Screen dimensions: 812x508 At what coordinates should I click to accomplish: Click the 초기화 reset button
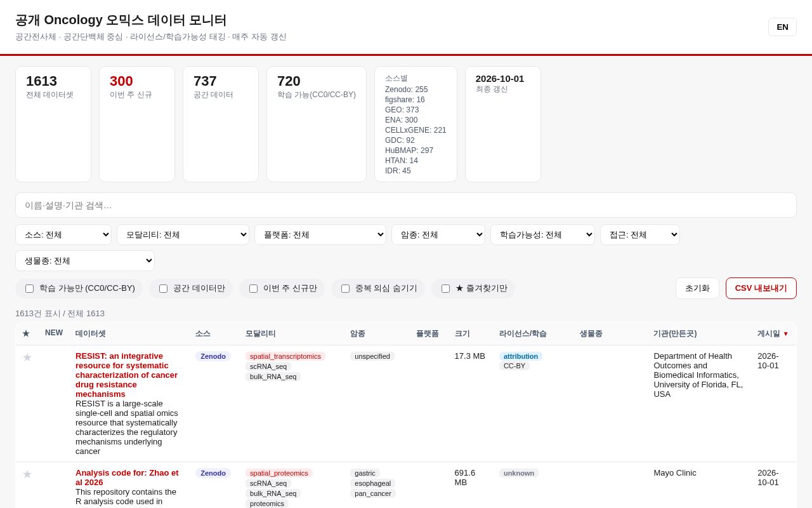pos(697,288)
